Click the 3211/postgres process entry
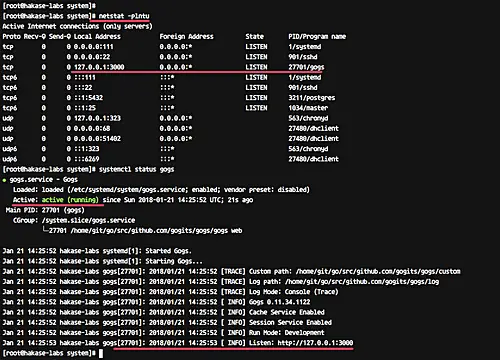Viewport: 500px width, 360px height. [312, 98]
